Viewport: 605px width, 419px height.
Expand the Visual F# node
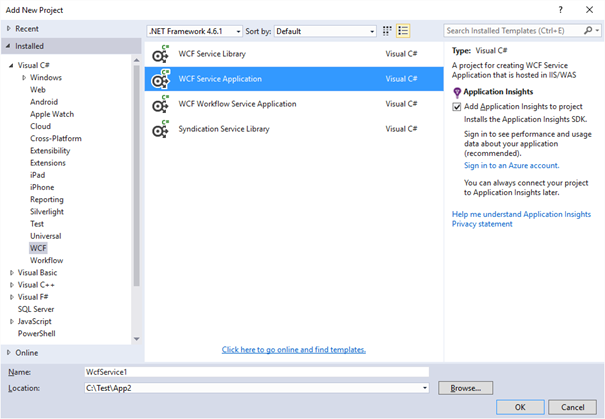12,297
